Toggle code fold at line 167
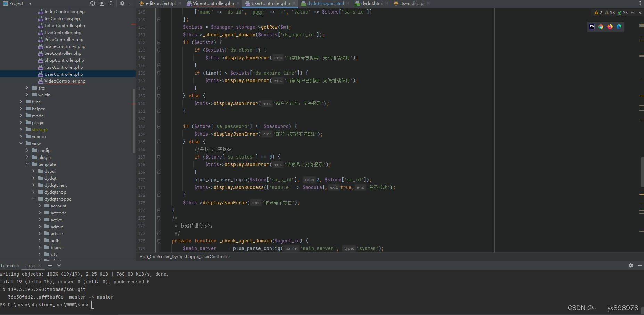644x315 pixels. 159,157
